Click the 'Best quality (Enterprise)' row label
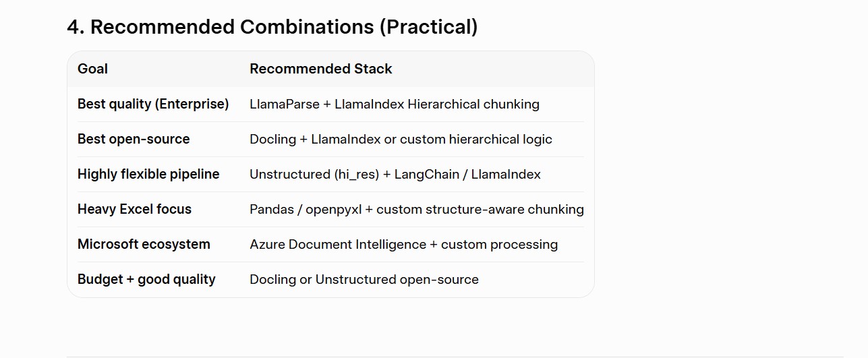The width and height of the screenshot is (868, 358). pos(153,104)
